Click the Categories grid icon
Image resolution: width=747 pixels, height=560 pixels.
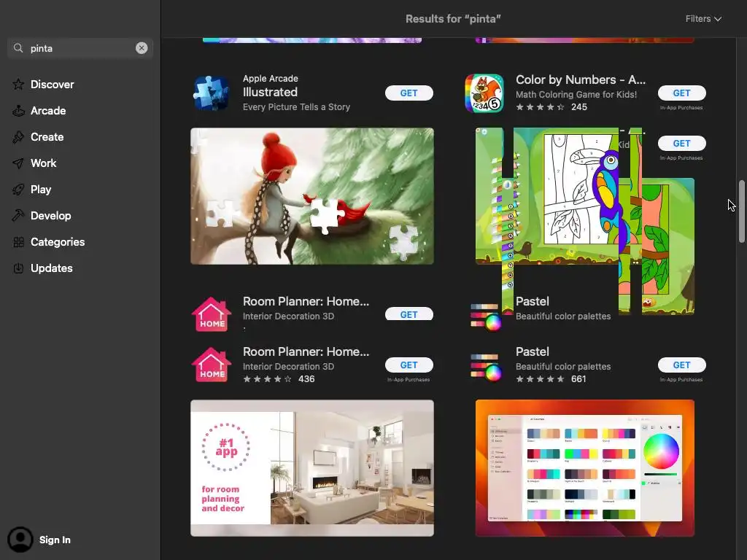coord(18,242)
